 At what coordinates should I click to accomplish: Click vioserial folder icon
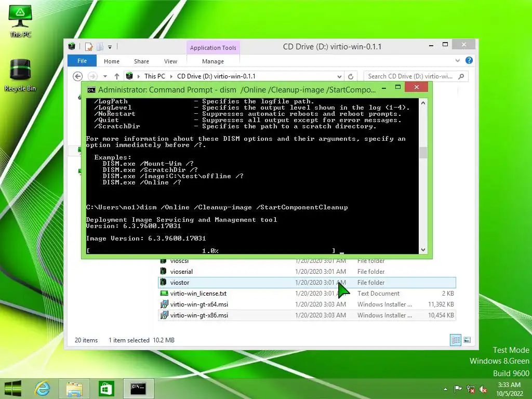164,271
